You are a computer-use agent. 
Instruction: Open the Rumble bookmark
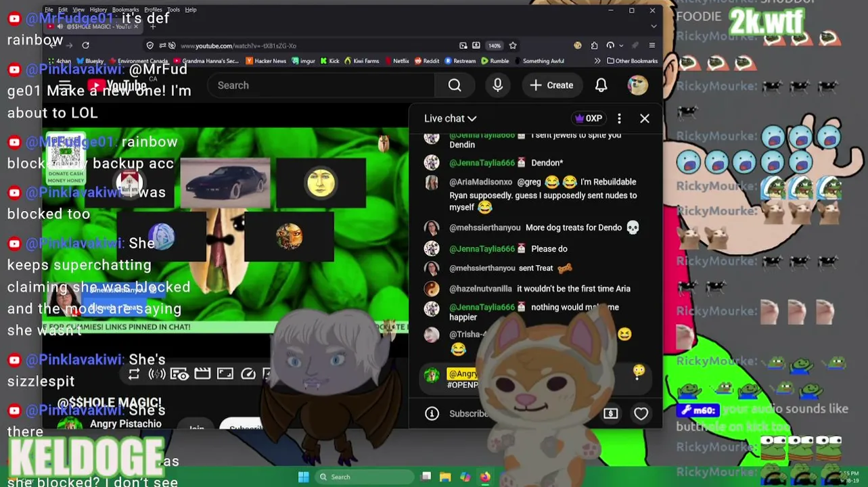click(x=495, y=61)
